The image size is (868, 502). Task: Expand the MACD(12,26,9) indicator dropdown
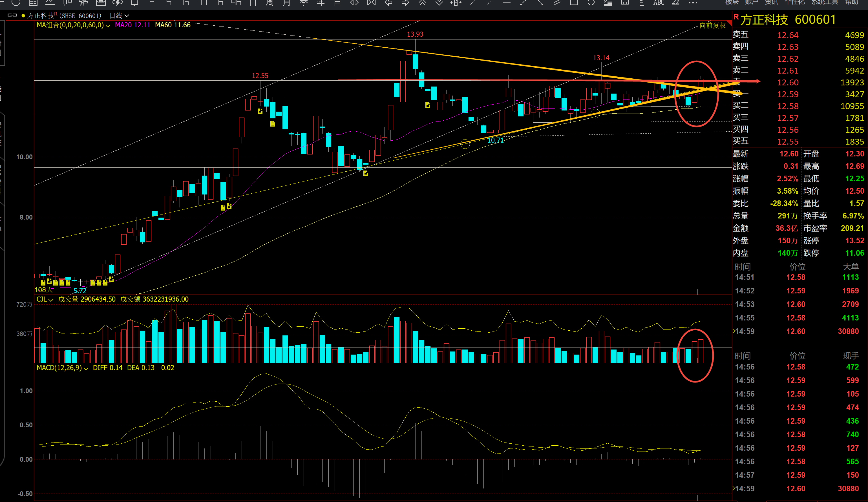click(x=86, y=368)
